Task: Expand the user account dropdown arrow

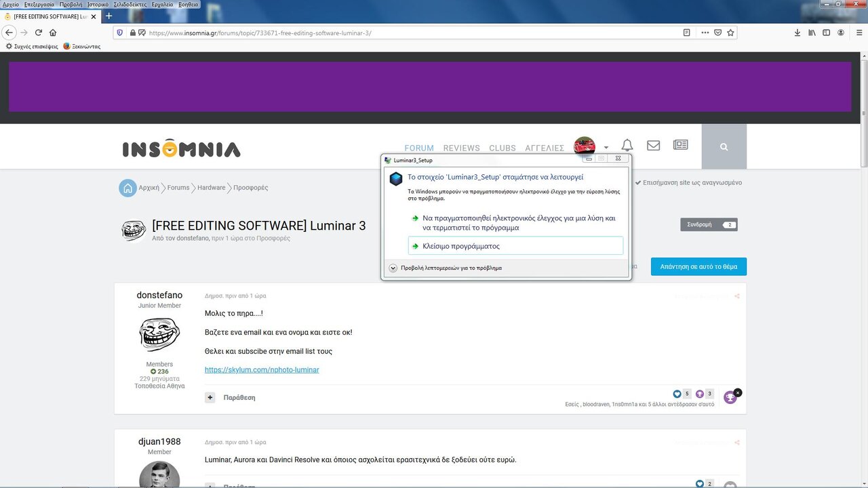Action: pyautogui.click(x=606, y=148)
